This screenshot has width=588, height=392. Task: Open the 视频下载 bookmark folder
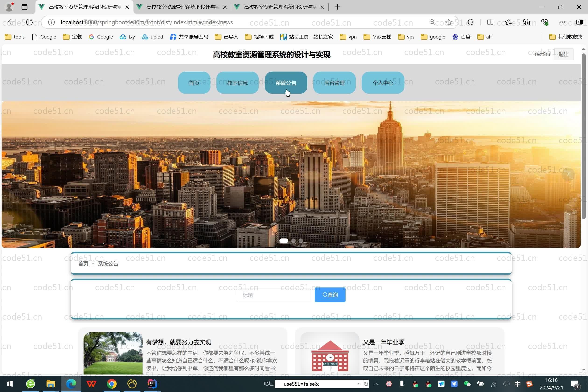259,37
